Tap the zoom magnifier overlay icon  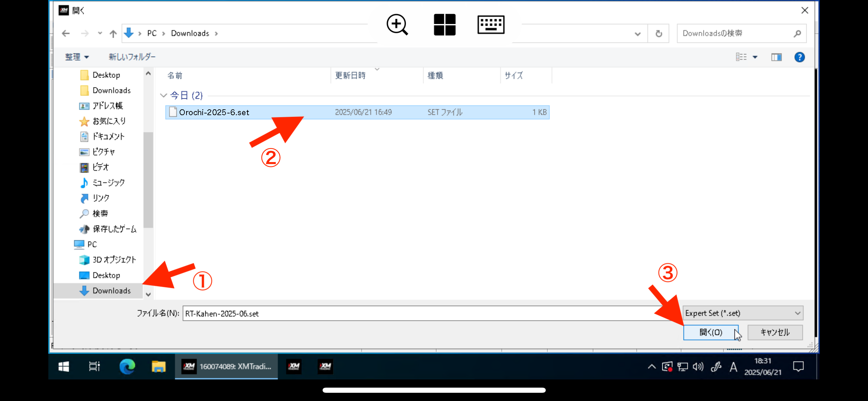(397, 25)
